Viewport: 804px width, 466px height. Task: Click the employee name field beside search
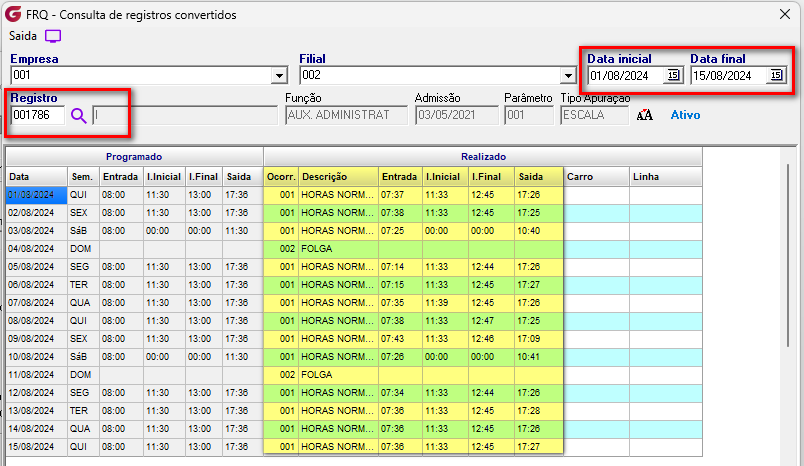(x=185, y=115)
